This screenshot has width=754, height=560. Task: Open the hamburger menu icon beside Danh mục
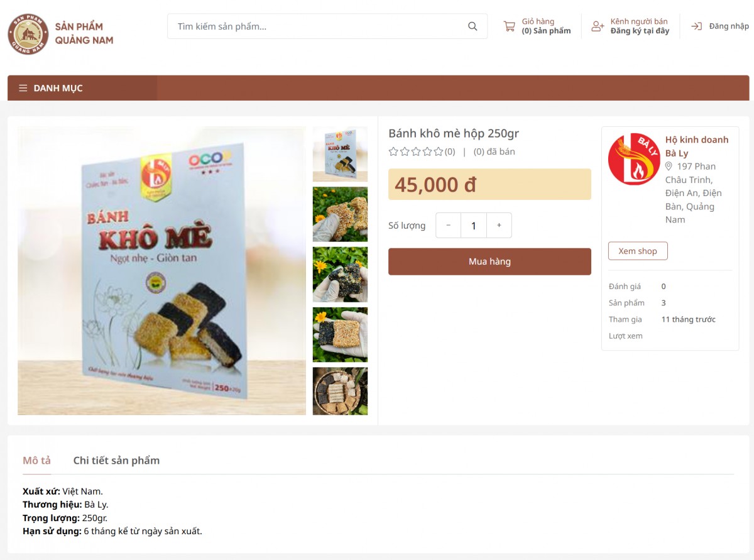click(x=23, y=88)
